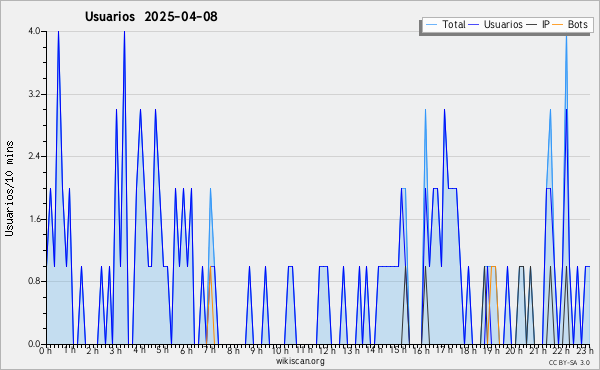600x370 pixels.
Task: Click the y-axis value '0.0'
Action: pos(34,344)
